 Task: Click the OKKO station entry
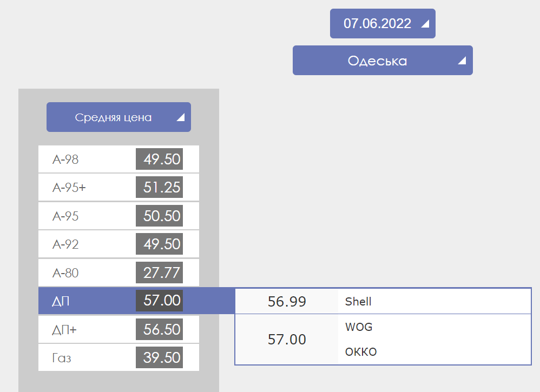[x=361, y=352]
